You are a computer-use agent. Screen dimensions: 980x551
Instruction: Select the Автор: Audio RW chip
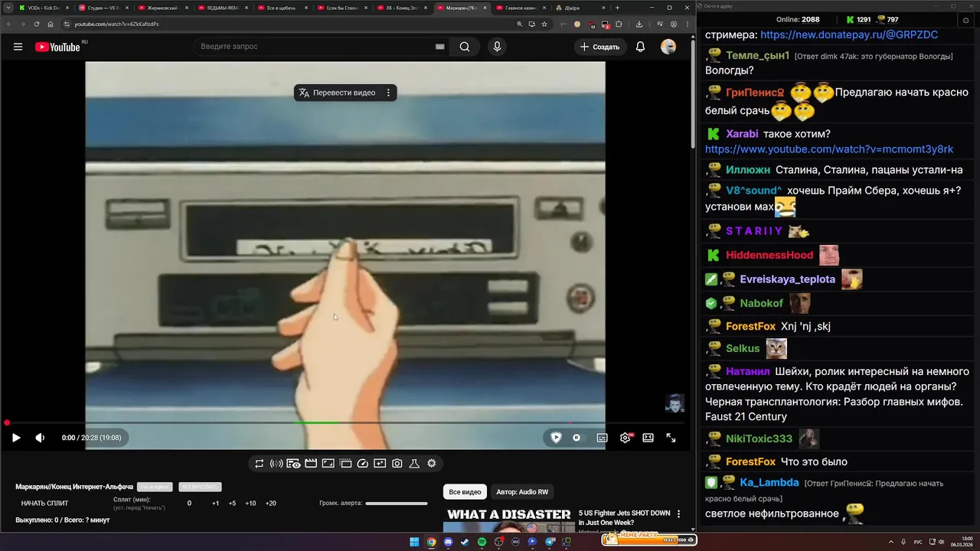(522, 492)
